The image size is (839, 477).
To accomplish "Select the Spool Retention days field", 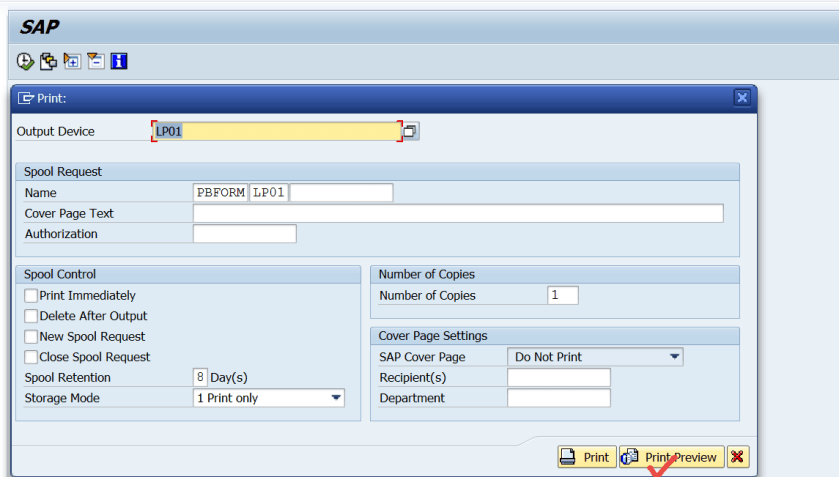I will (200, 377).
